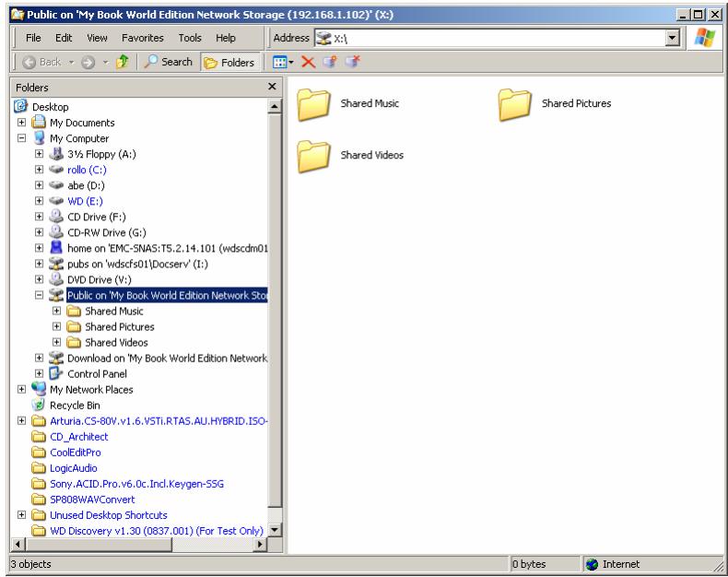Collapse the Public on 'My Book World' node
Viewport: 728px width, 577px height.
tap(39, 295)
